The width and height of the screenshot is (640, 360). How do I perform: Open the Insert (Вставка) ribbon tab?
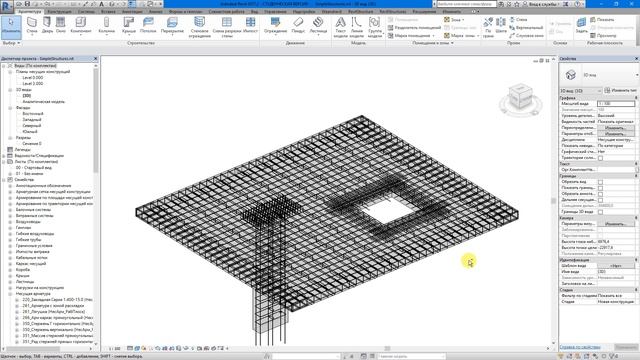[x=108, y=12]
